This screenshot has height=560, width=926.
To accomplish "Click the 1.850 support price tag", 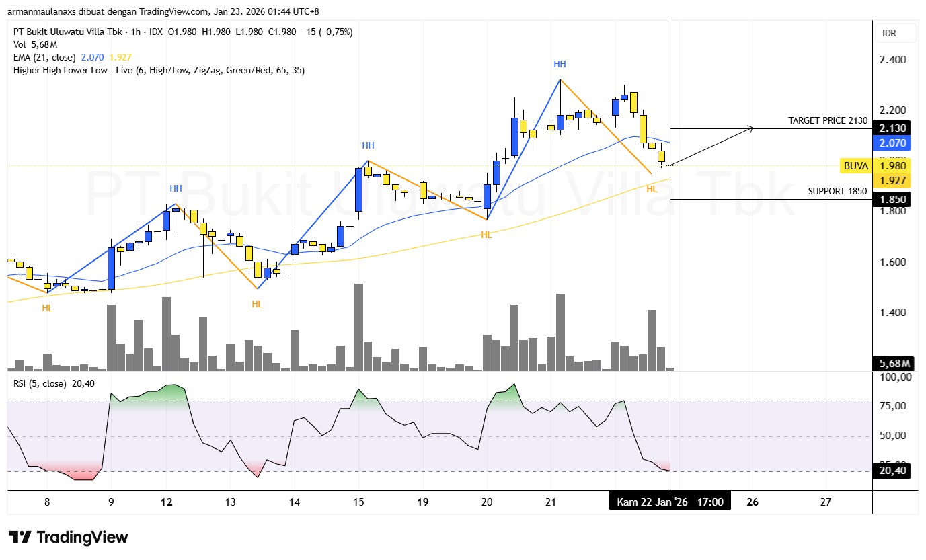I will (892, 199).
